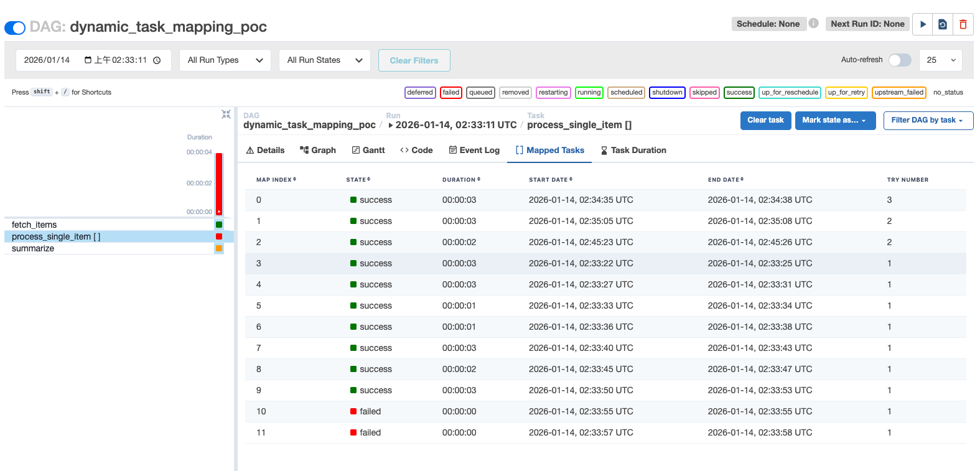
Task: Click the reparse DAG icon
Action: tap(943, 24)
